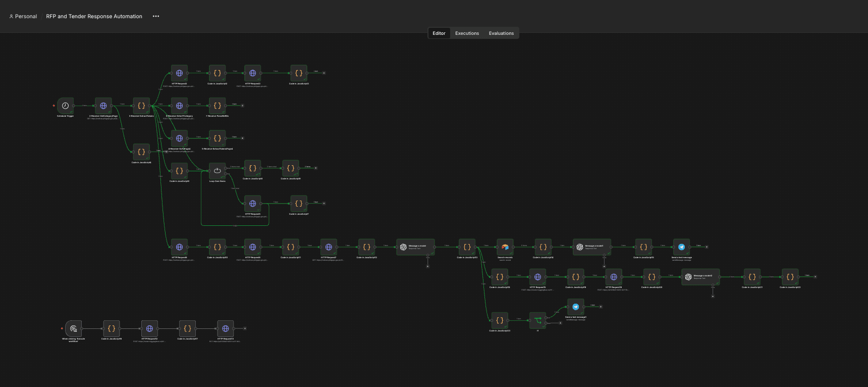Image resolution: width=868 pixels, height=387 pixels.
Task: Select the HTTP Request13 node
Action: [x=226, y=328]
